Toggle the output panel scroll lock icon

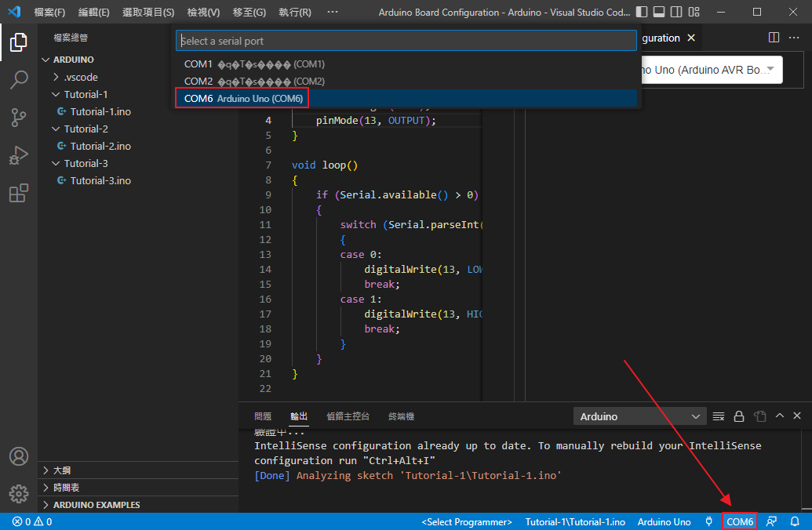739,416
